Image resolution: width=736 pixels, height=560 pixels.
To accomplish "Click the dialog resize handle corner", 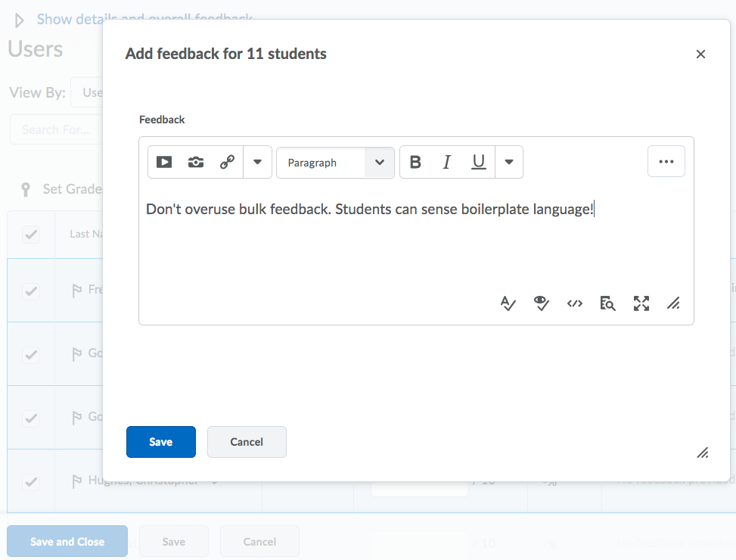I will click(x=703, y=453).
